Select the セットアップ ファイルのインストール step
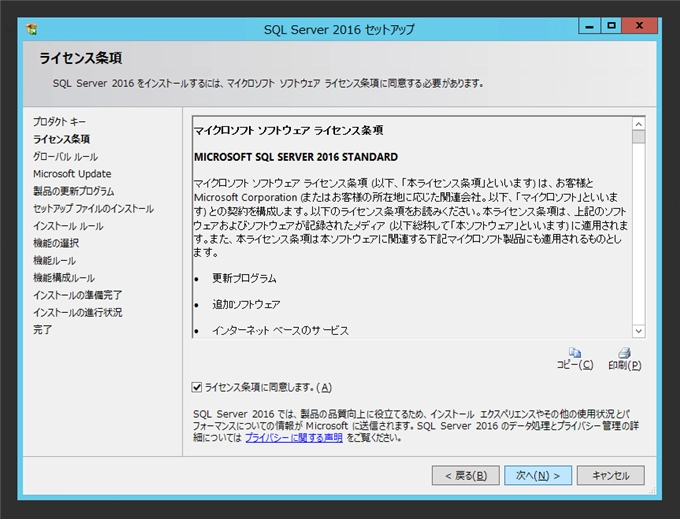The height and width of the screenshot is (519, 680). (x=93, y=209)
